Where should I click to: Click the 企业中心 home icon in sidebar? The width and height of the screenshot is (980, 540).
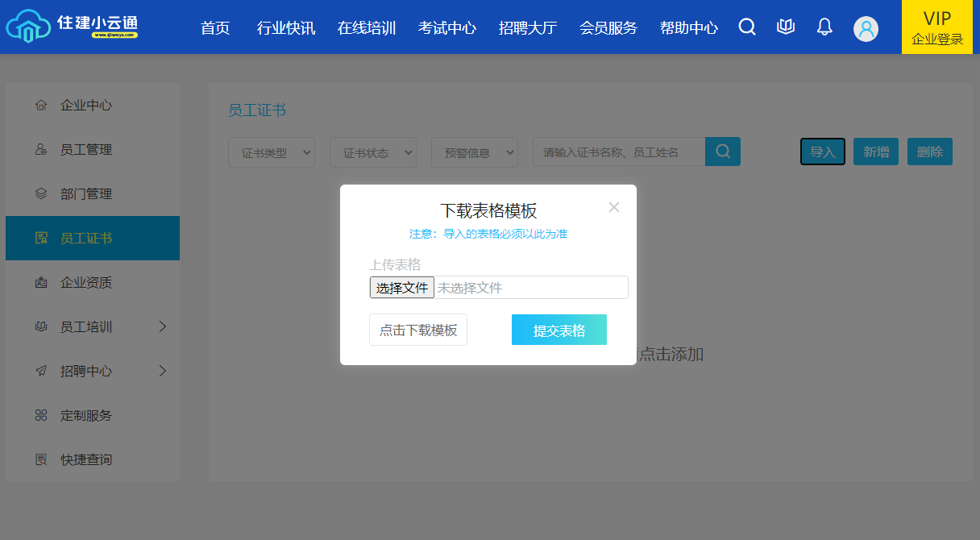[x=41, y=106]
